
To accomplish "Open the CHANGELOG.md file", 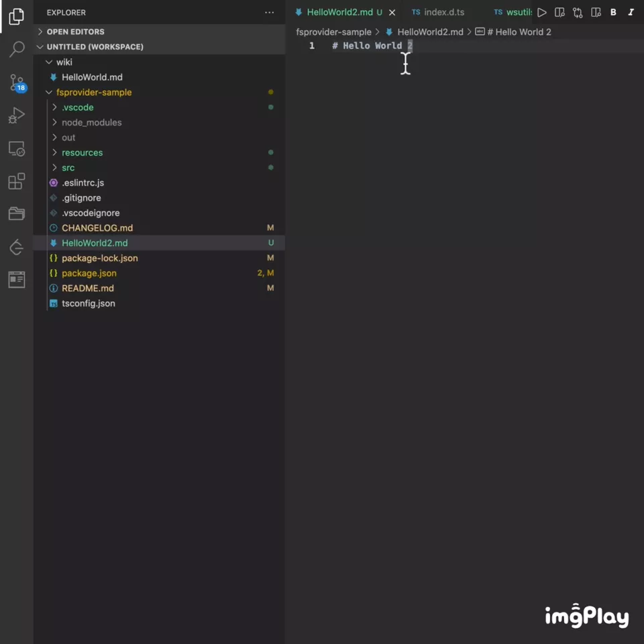I will (x=159, y=228).
